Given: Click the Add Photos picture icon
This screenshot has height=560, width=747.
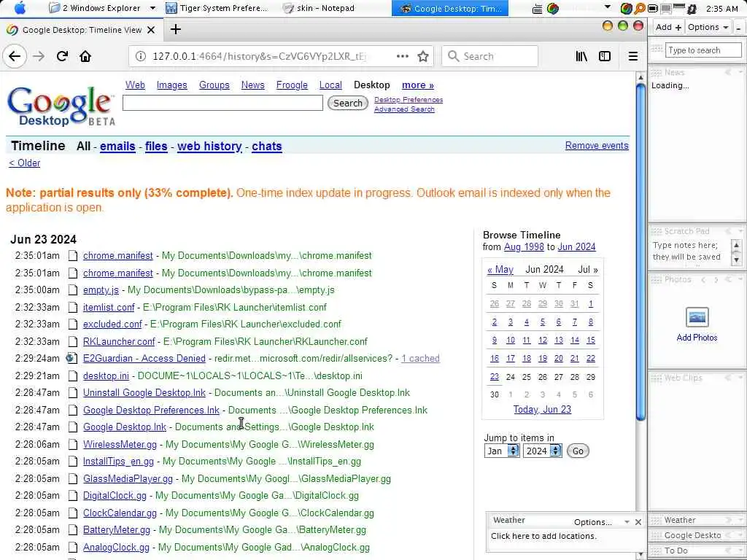Looking at the screenshot, I should pos(697,317).
